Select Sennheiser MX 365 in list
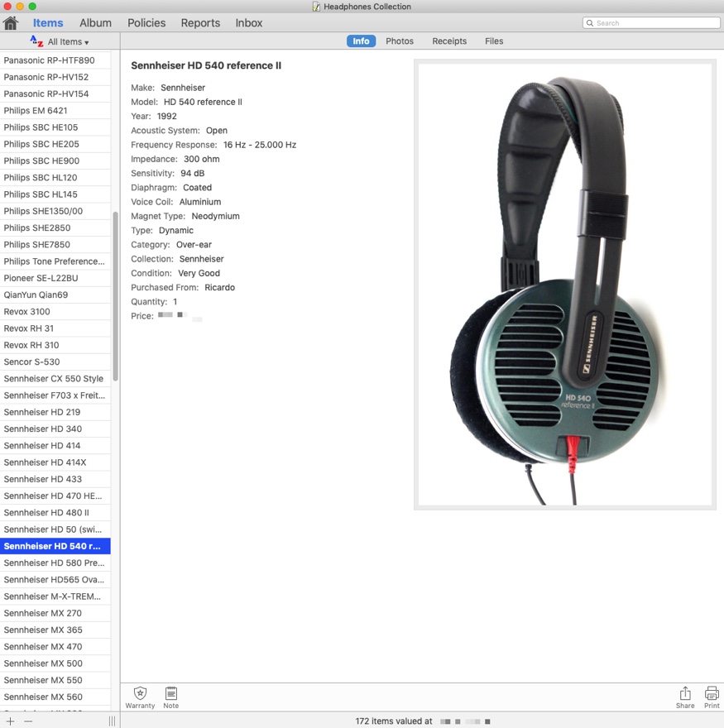Screen dimensions: 724x728 [x=55, y=630]
